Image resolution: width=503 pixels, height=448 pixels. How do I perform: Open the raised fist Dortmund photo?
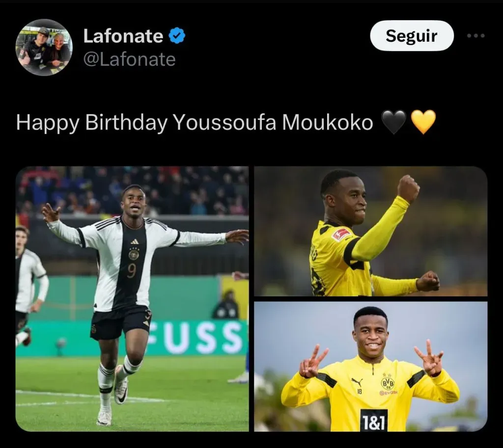click(x=370, y=231)
